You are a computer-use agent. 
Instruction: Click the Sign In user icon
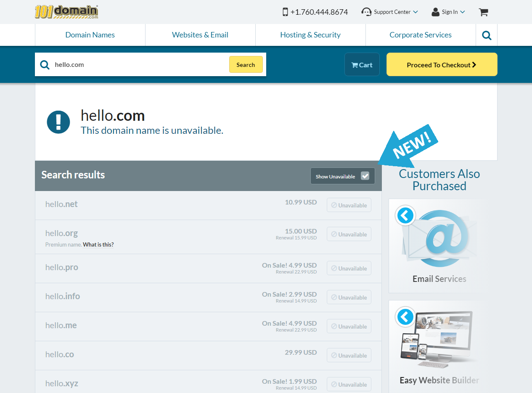coord(435,12)
